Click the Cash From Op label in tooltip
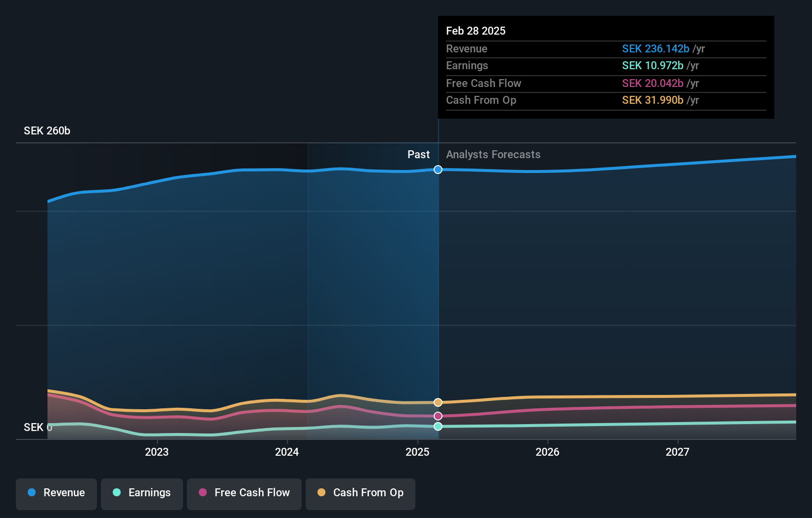 (x=481, y=100)
